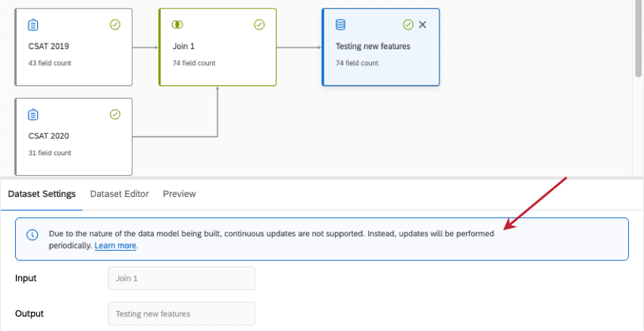Click the green checkmark on CSAT 2020
This screenshot has width=644, height=331.
115,114
